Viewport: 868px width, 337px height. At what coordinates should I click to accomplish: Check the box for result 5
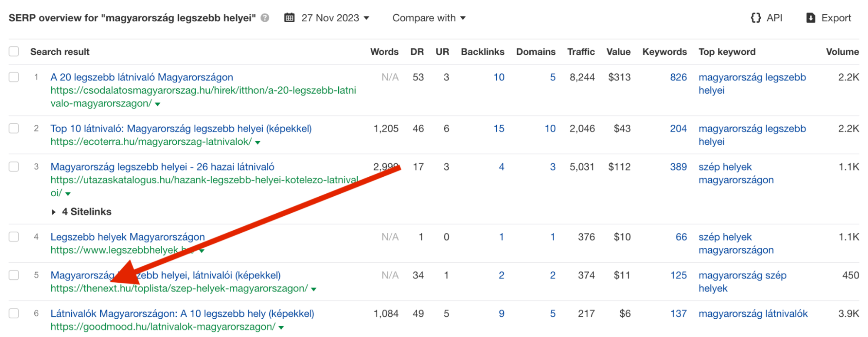[x=14, y=275]
